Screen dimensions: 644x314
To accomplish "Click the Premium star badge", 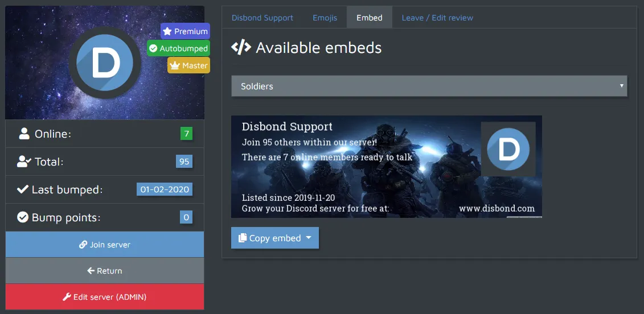I will tap(185, 31).
